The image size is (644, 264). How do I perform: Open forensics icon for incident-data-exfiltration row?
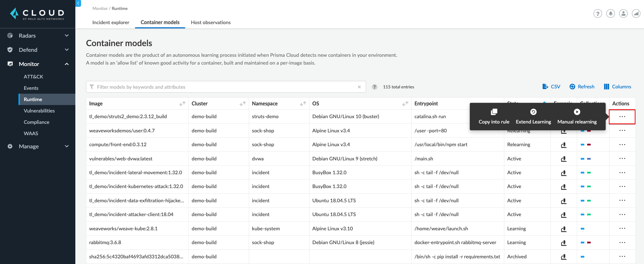tap(564, 201)
